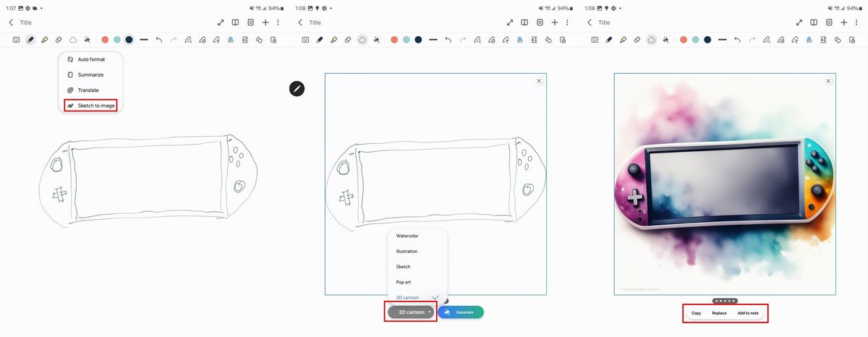Viewport: 868px width, 337px height.
Task: Pick the teal pen color in the left screenshot
Action: 117,40
